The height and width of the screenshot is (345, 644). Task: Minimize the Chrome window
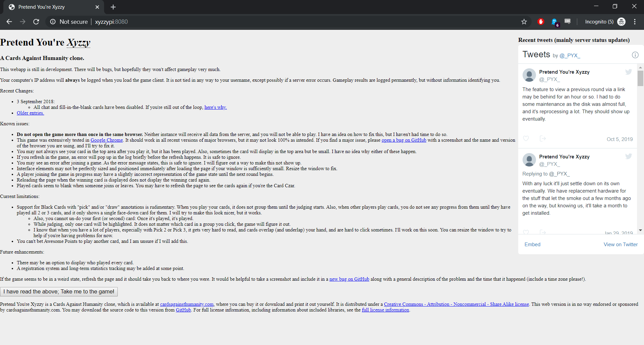click(596, 6)
